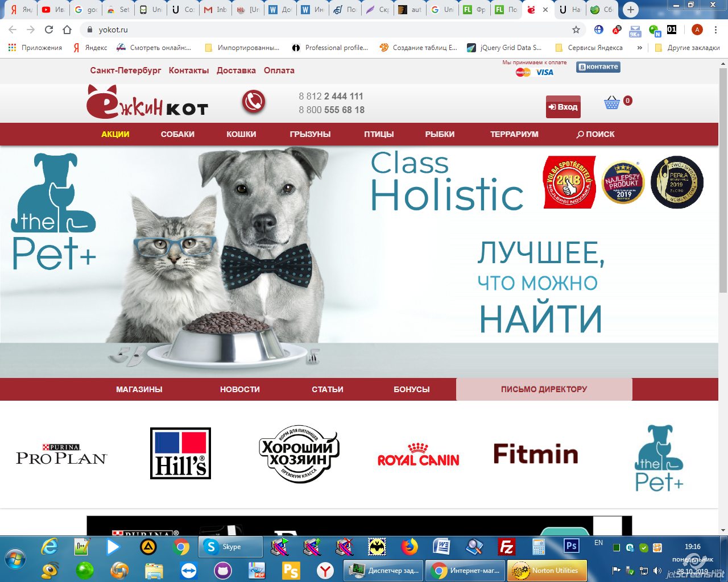
Task: Open the ТЕРРАРИУМ category menu
Action: tap(514, 134)
